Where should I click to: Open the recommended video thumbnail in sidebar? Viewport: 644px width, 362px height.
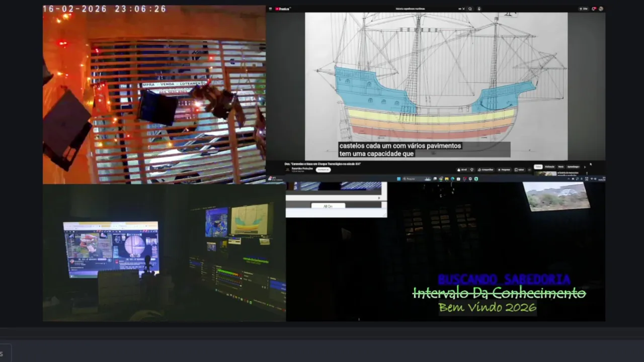point(545,173)
